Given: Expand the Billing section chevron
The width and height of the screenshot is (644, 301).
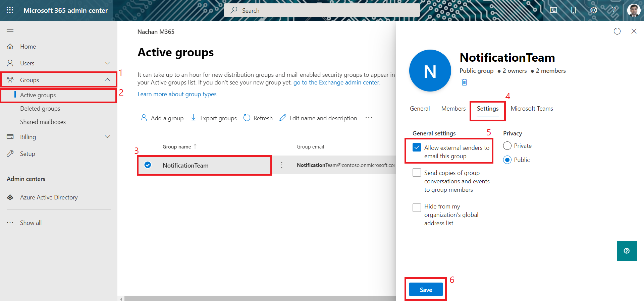Looking at the screenshot, I should point(107,137).
